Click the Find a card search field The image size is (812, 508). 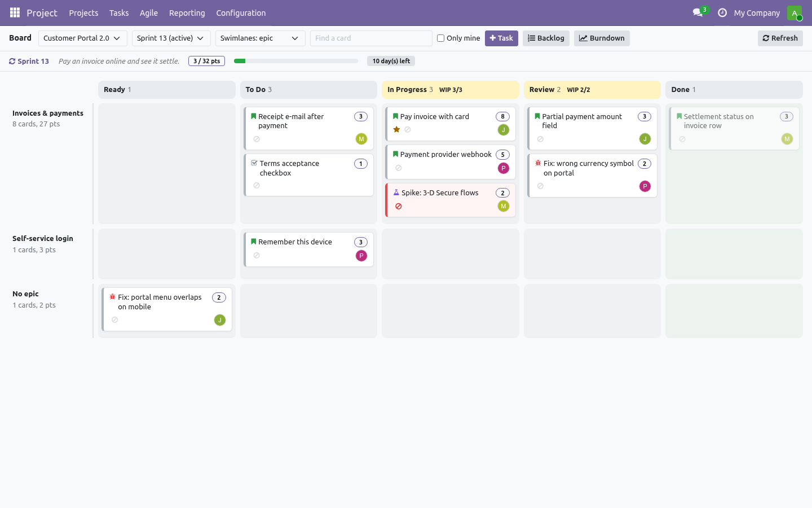[371, 38]
